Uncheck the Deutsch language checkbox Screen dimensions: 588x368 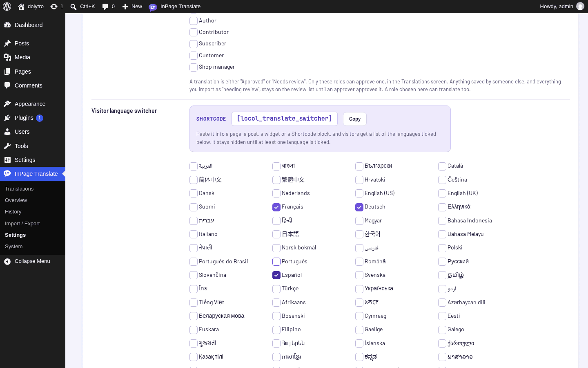(x=359, y=207)
